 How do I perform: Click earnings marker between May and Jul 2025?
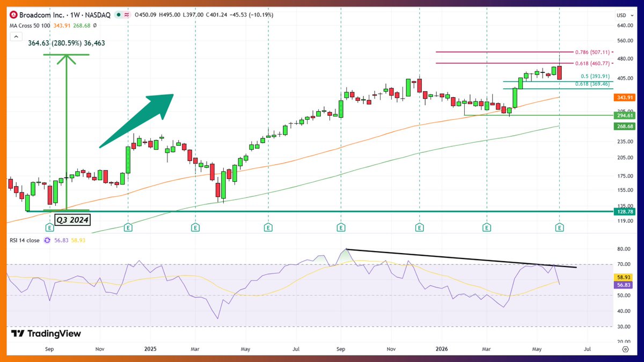coord(268,227)
